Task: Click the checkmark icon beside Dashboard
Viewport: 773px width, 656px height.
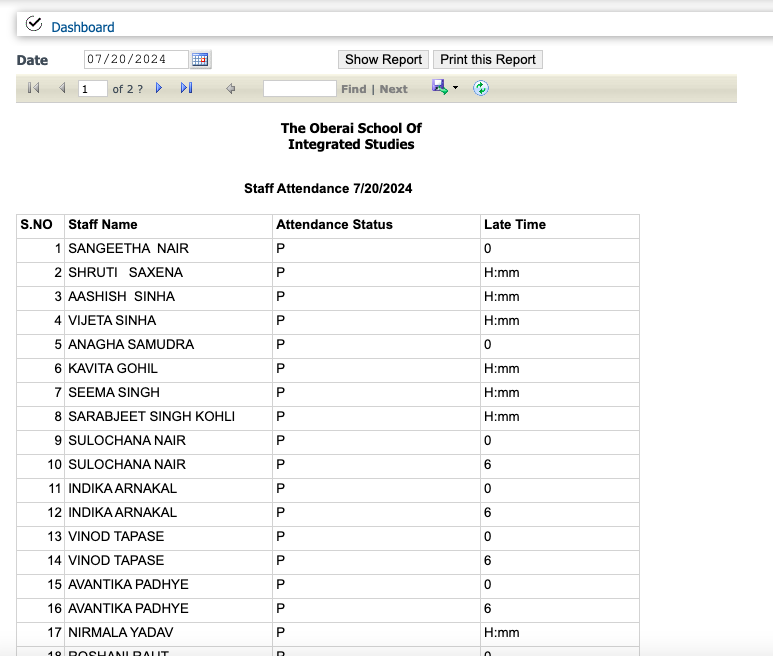Action: click(34, 24)
